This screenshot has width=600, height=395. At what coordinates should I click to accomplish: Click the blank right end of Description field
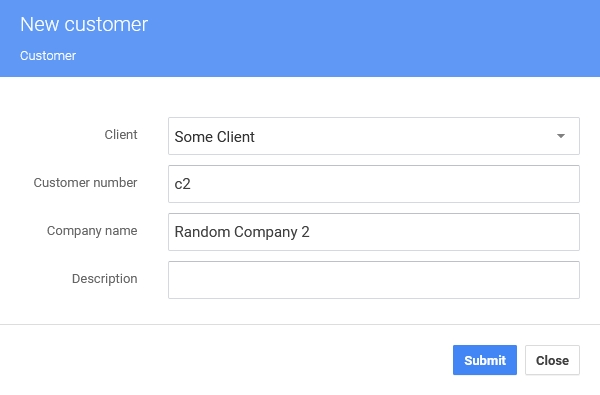pyautogui.click(x=536, y=280)
